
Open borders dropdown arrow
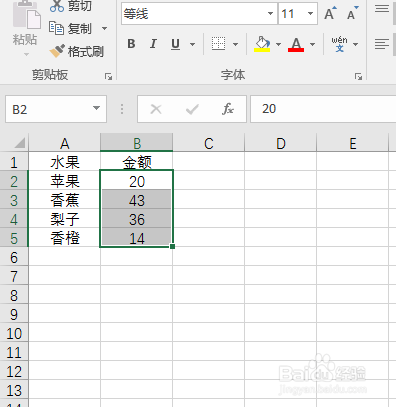pos(235,44)
